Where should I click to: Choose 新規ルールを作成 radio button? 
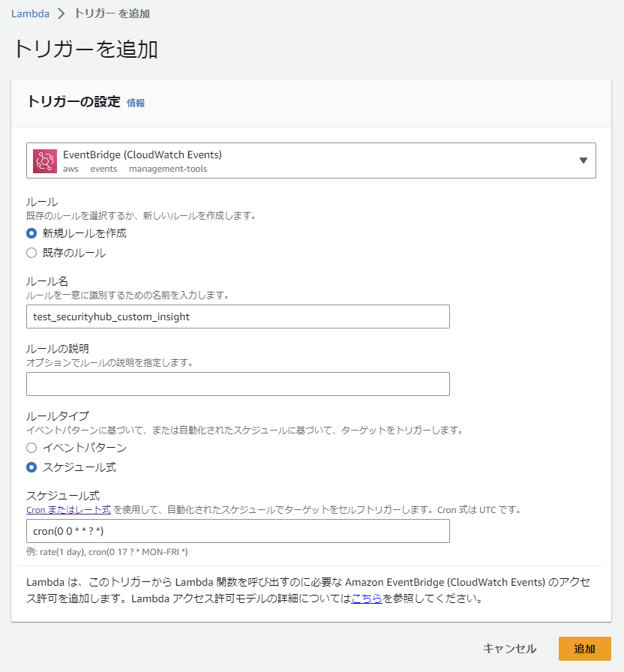point(31,233)
